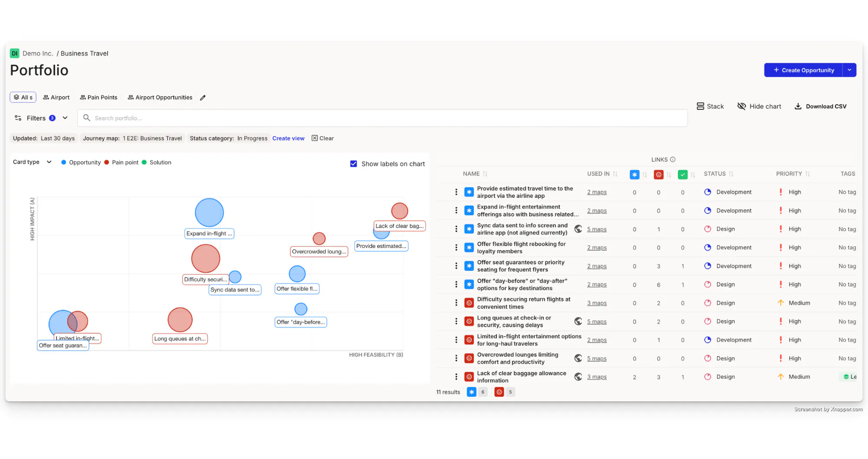Focus the Search portfolio input field
868x459 pixels.
[x=382, y=118]
